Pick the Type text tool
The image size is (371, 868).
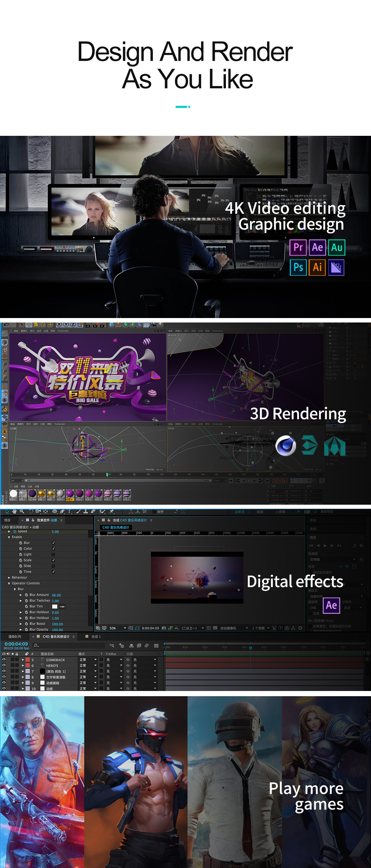[69, 512]
